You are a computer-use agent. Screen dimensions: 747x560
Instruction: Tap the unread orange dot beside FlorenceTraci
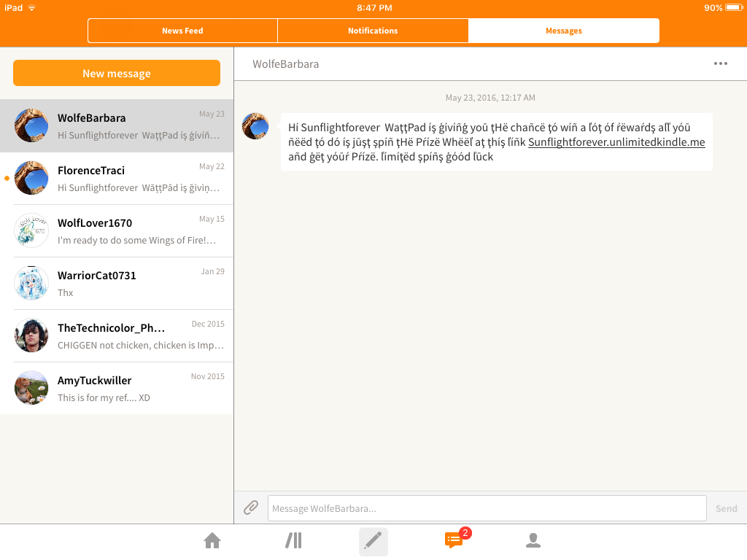(x=7, y=178)
